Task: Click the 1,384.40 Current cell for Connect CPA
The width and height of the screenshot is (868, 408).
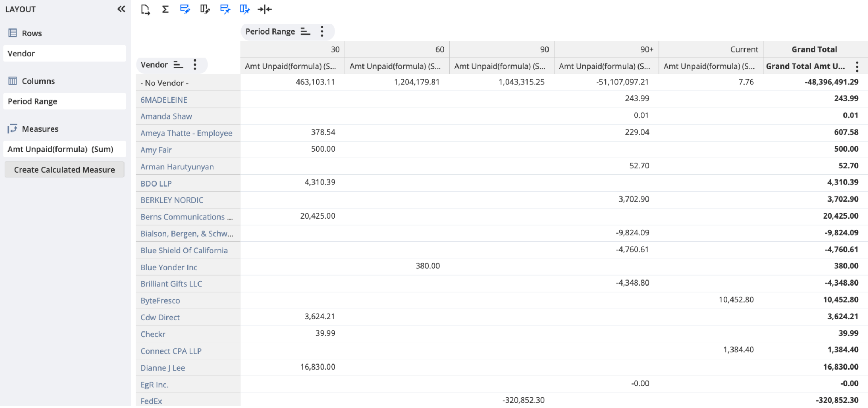Action: click(x=739, y=350)
